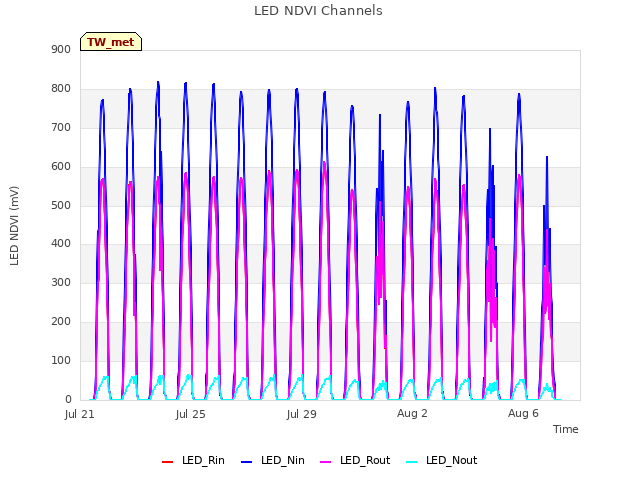
Task: Toggle the LED_Rout legend entry
Action: (355, 460)
